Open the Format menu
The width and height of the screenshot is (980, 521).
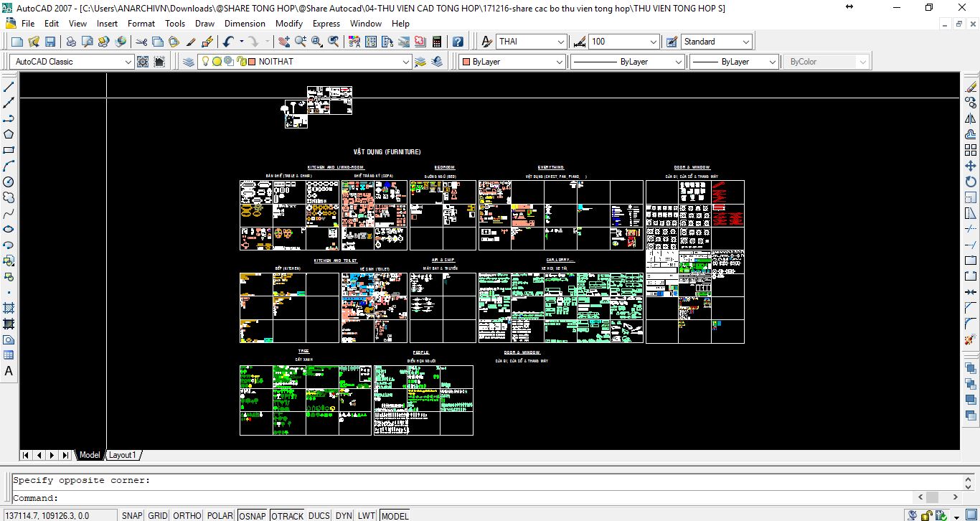(141, 23)
